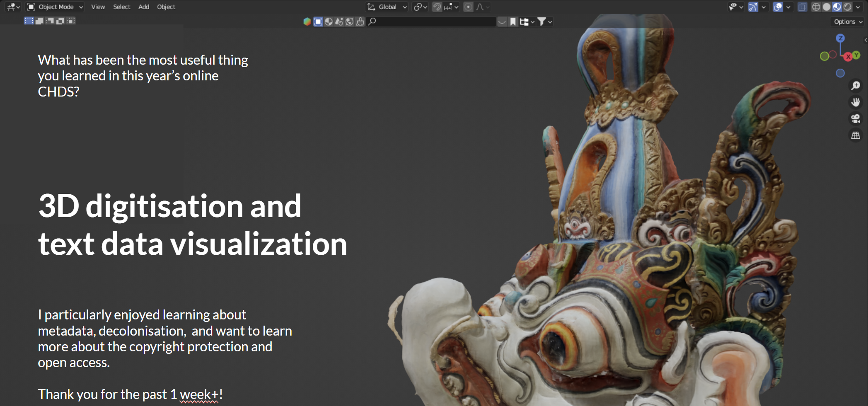Open the View menu

pos(98,7)
